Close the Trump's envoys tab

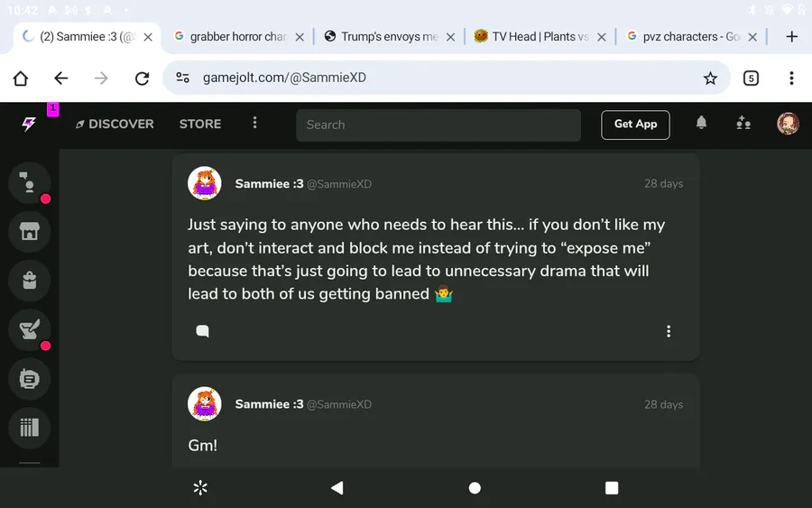point(450,37)
